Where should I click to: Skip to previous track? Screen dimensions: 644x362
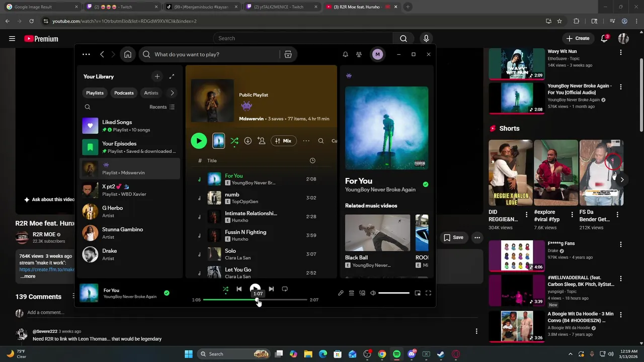tap(239, 289)
